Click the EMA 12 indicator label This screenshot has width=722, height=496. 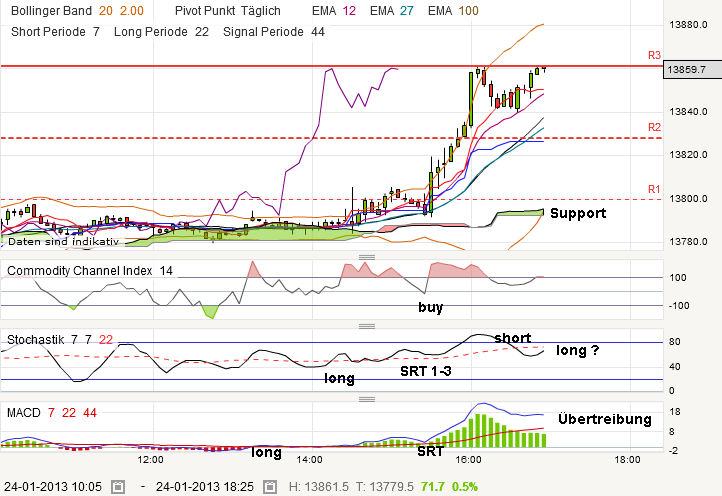click(334, 11)
